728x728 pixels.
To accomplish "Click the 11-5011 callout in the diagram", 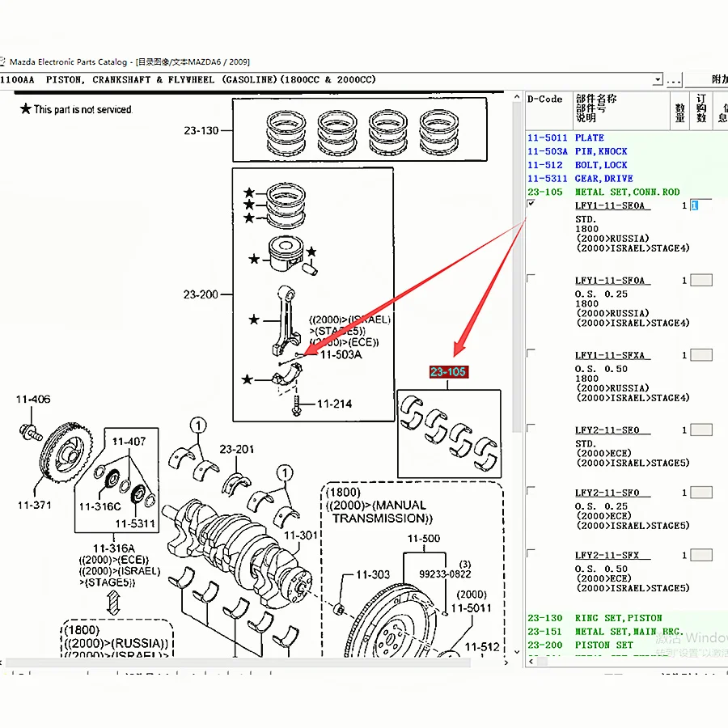I will click(x=472, y=607).
